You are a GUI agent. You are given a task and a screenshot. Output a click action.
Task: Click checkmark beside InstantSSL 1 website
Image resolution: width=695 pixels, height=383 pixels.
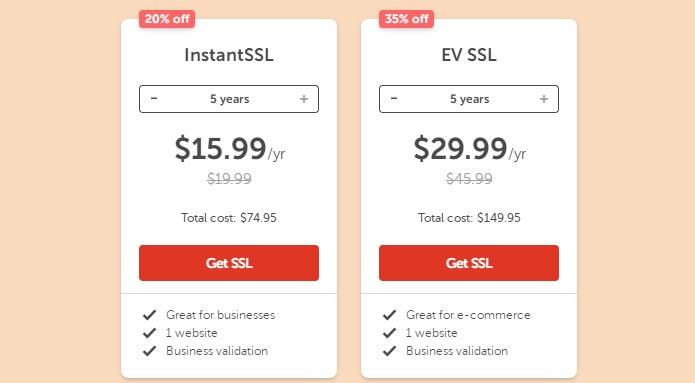click(x=149, y=333)
